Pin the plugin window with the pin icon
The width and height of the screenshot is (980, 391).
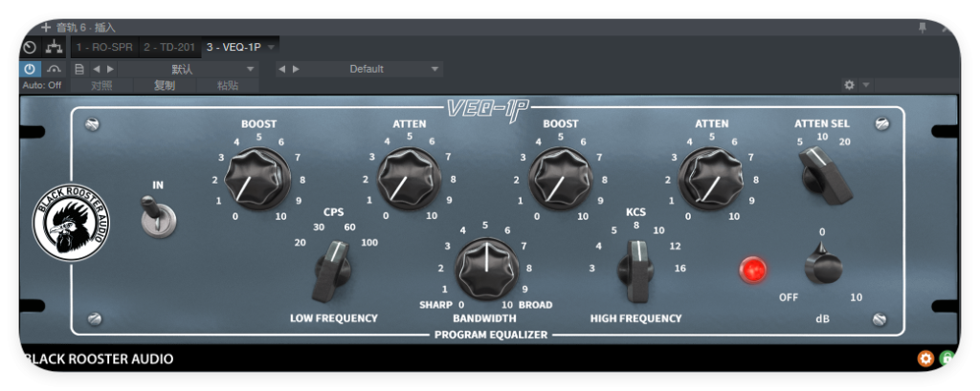click(923, 27)
